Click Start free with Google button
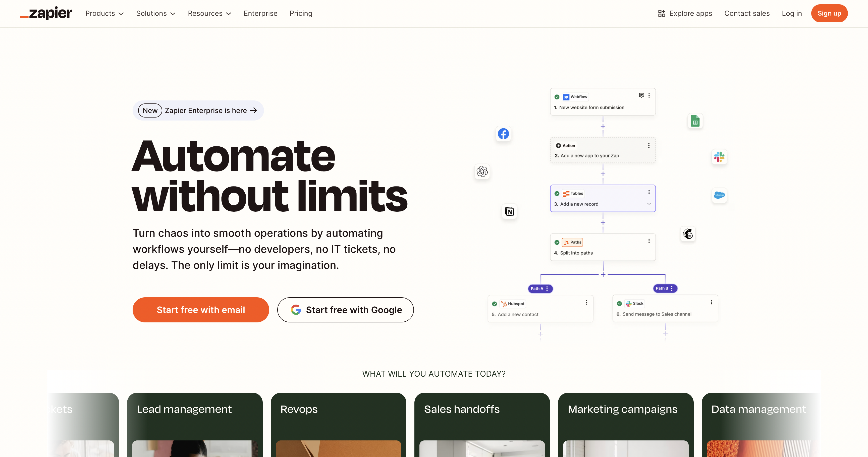 345,310
